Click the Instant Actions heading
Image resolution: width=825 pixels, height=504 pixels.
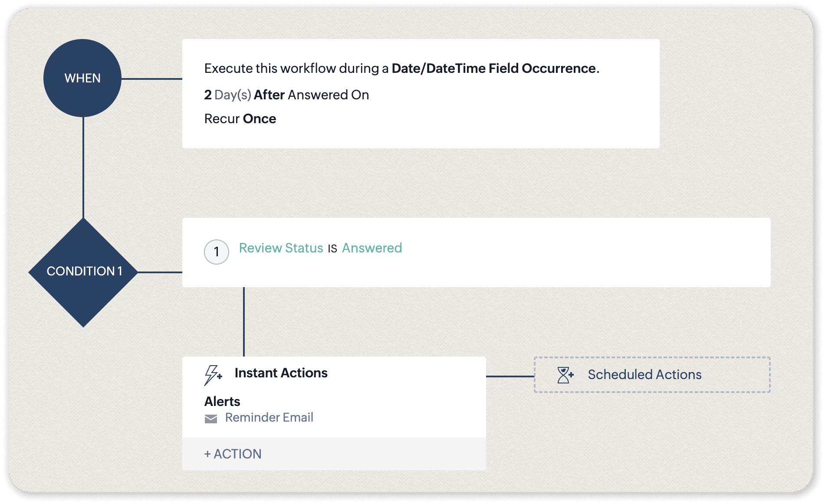pos(281,373)
